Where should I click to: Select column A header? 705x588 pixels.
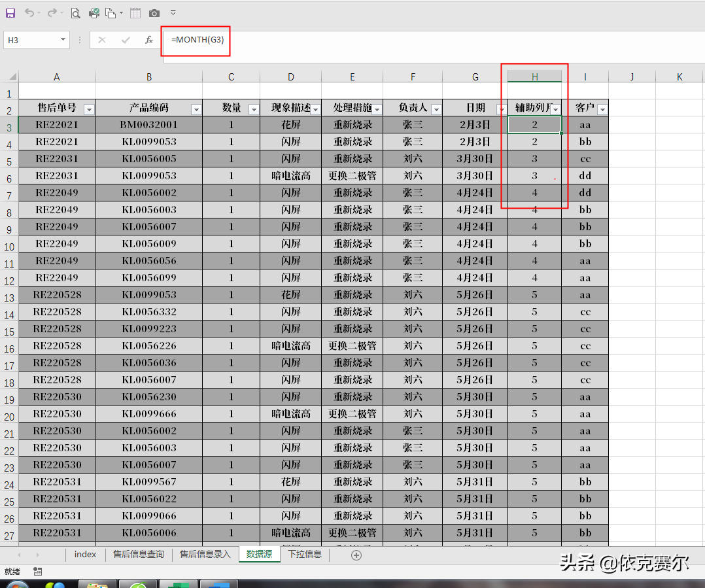tap(57, 77)
